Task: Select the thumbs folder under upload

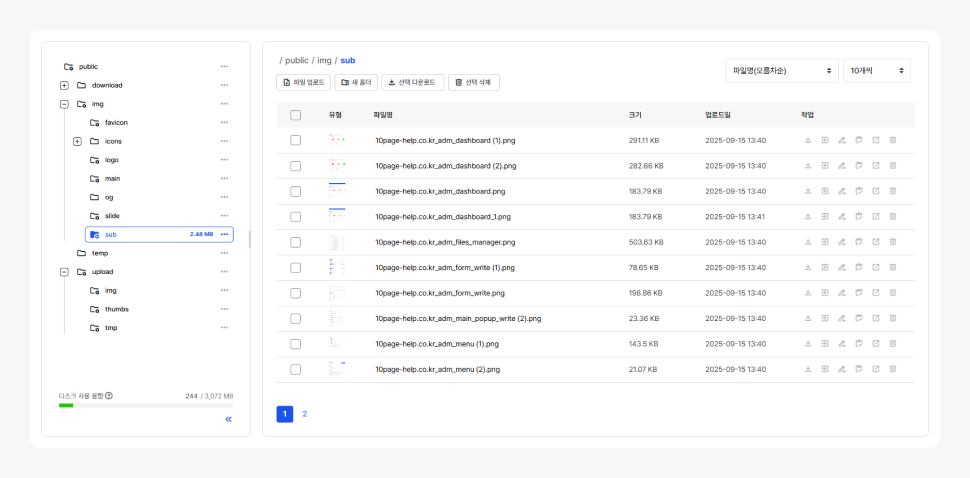Action: (x=116, y=309)
